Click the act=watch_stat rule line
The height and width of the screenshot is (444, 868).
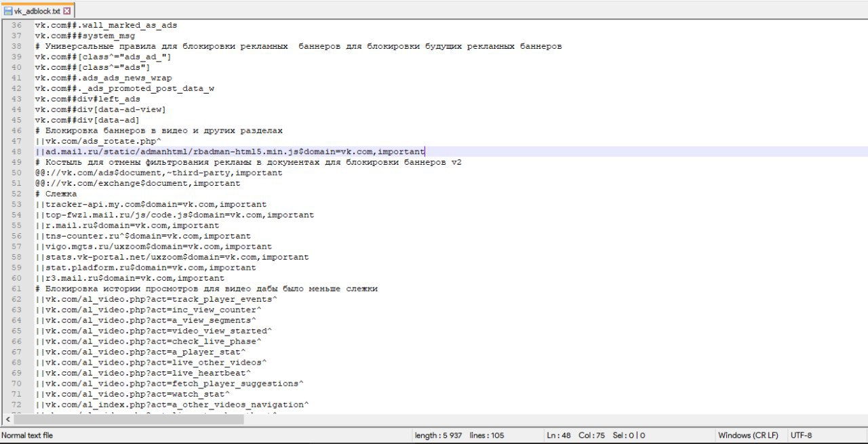(132, 394)
